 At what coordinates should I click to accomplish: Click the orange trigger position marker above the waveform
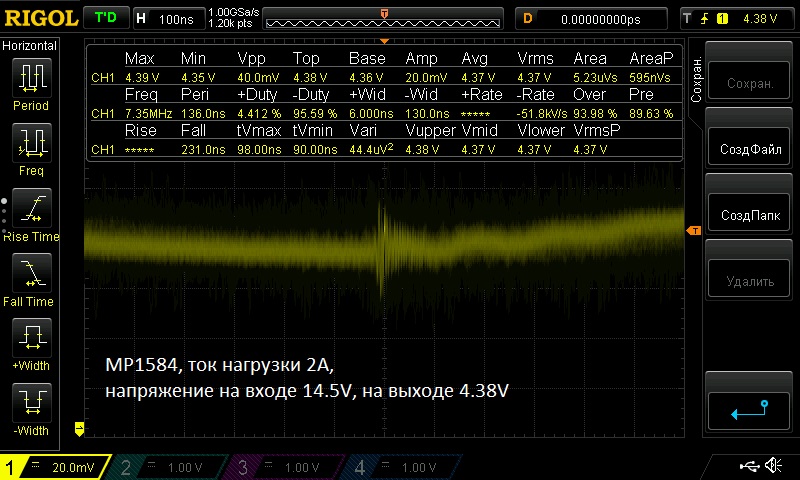[x=384, y=12]
